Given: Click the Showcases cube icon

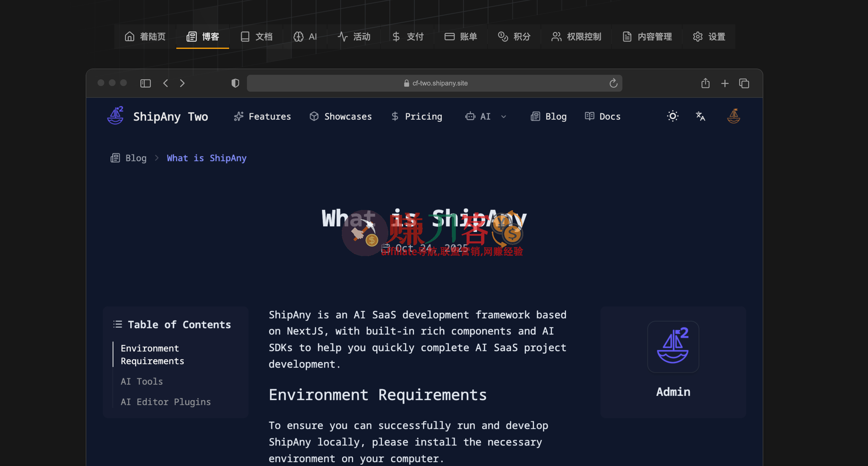Looking at the screenshot, I should (x=314, y=116).
